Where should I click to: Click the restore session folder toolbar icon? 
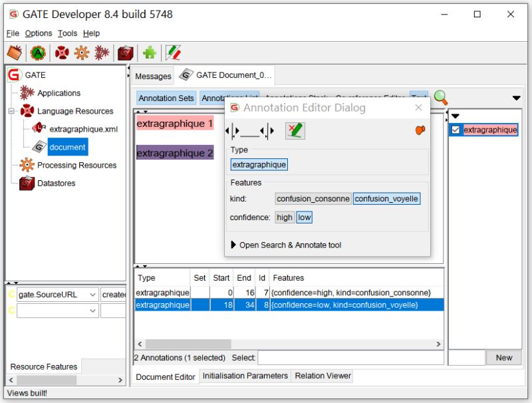point(15,53)
